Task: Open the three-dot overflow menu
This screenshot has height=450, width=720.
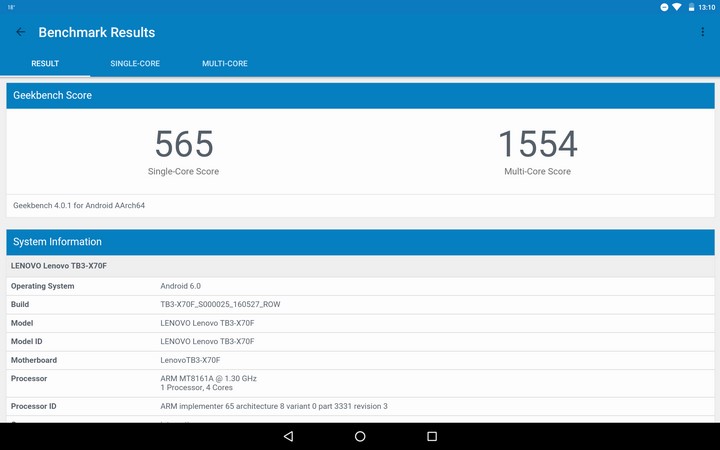Action: (702, 32)
